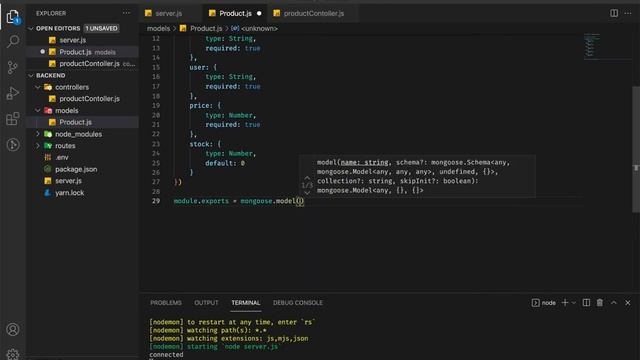Click the editor vertical scrollbar
Screen dimensions: 640x360
636,149
